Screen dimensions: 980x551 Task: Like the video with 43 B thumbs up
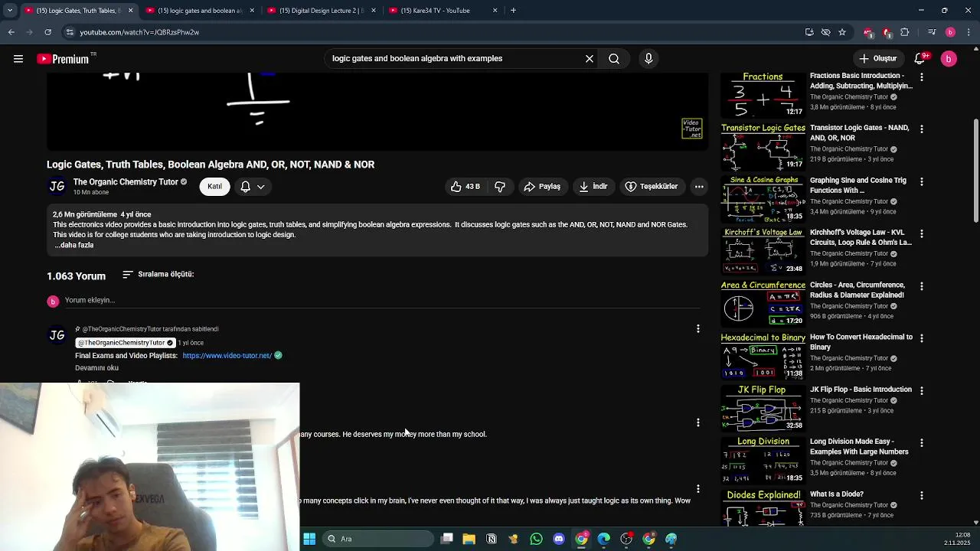point(465,187)
